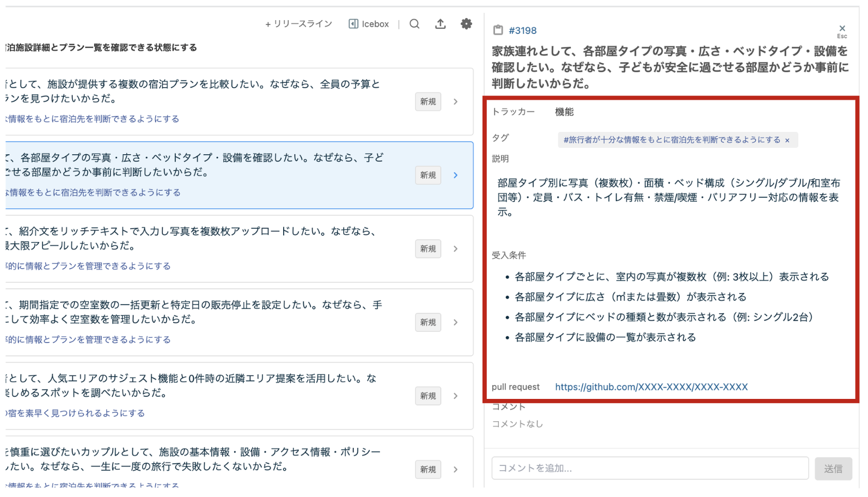This screenshot has width=868, height=497.
Task: Click the 送信 button
Action: pos(833,468)
